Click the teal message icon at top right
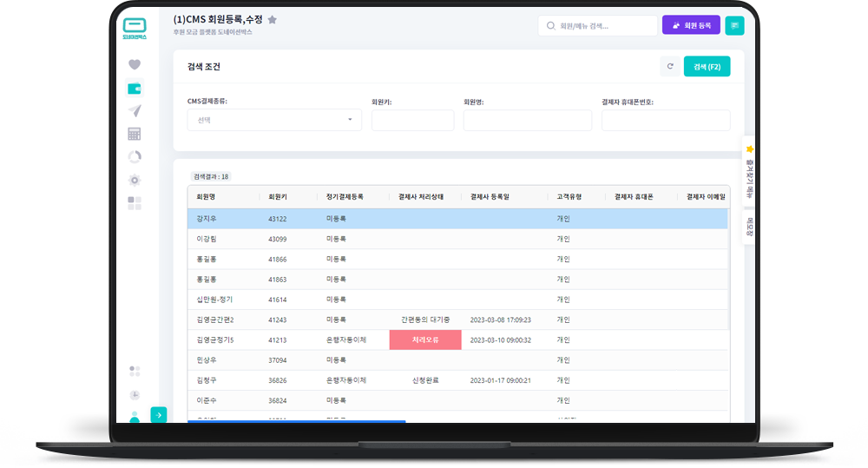The image size is (868, 468). pyautogui.click(x=734, y=26)
